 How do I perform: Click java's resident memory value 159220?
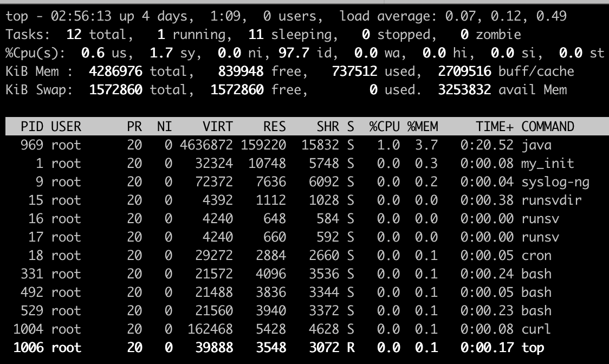pyautogui.click(x=263, y=145)
